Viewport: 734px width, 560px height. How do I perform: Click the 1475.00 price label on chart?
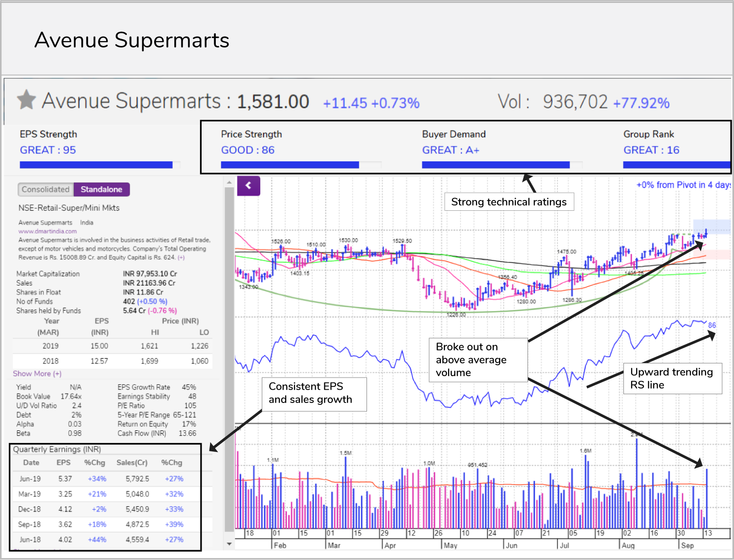coord(567,251)
